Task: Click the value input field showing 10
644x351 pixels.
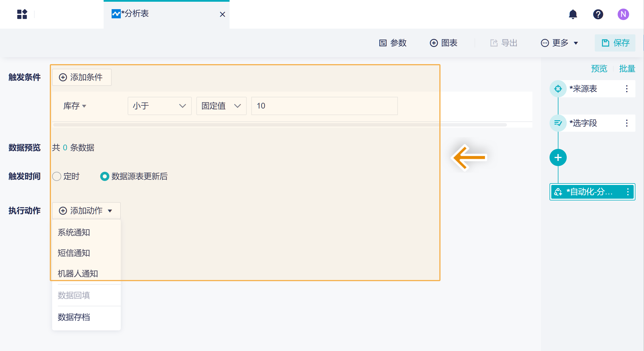Action: 324,106
